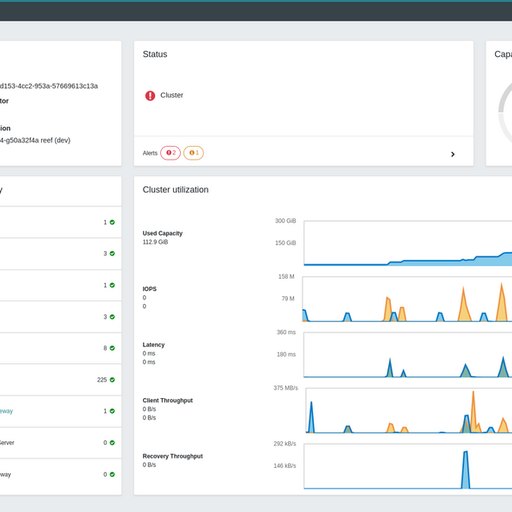Click green check in the bottom inventory row

pyautogui.click(x=112, y=474)
